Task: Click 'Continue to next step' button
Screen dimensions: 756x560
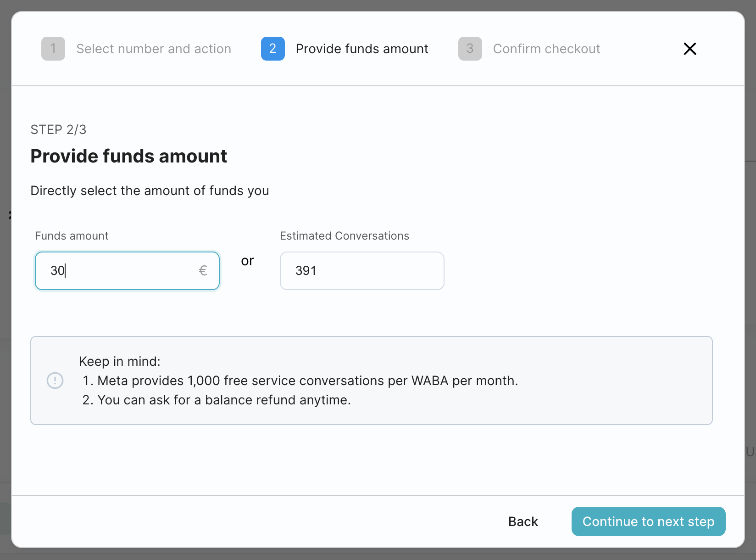Action: [648, 521]
